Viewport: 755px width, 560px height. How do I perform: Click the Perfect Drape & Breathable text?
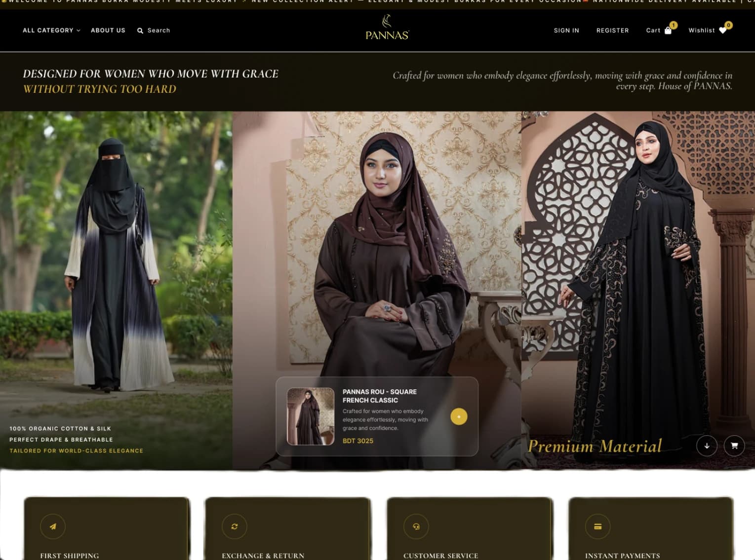coord(61,440)
